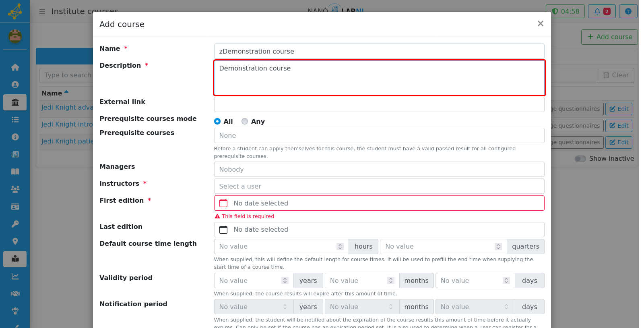Click the External link input field
This screenshot has width=644, height=328.
click(379, 104)
